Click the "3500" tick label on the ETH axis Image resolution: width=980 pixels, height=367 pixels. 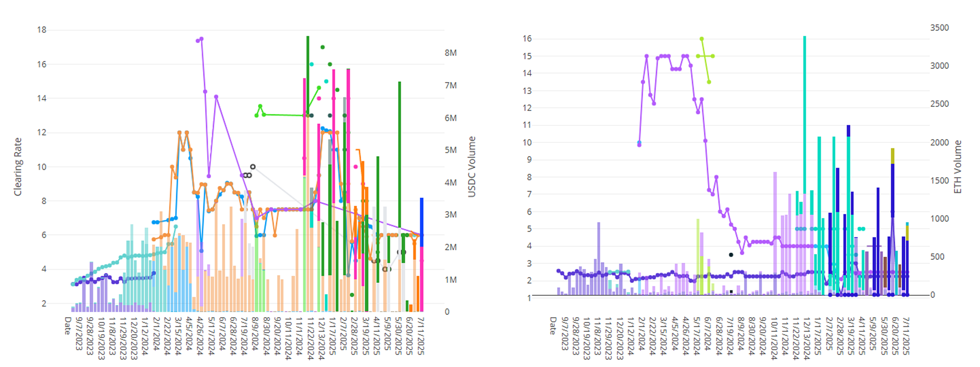click(x=939, y=28)
